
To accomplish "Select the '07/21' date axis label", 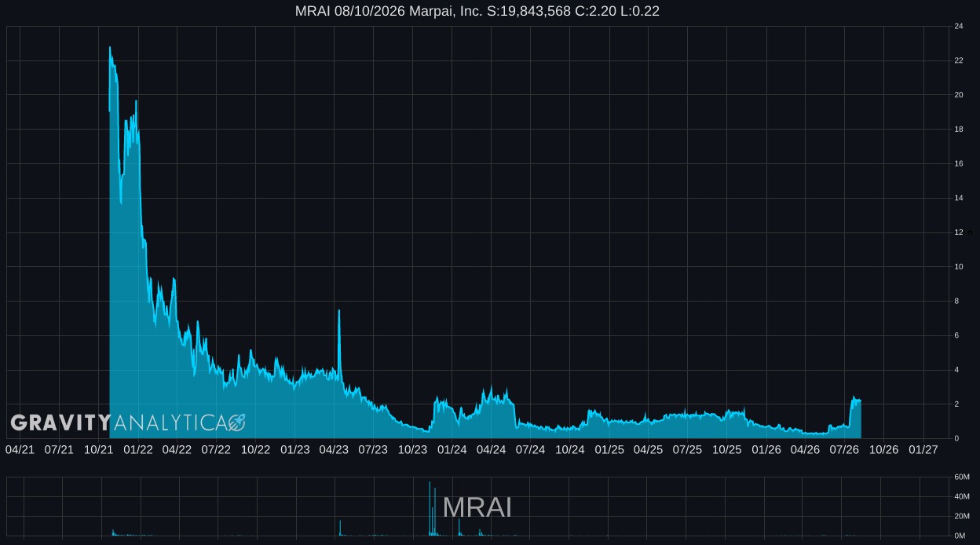I will point(59,449).
